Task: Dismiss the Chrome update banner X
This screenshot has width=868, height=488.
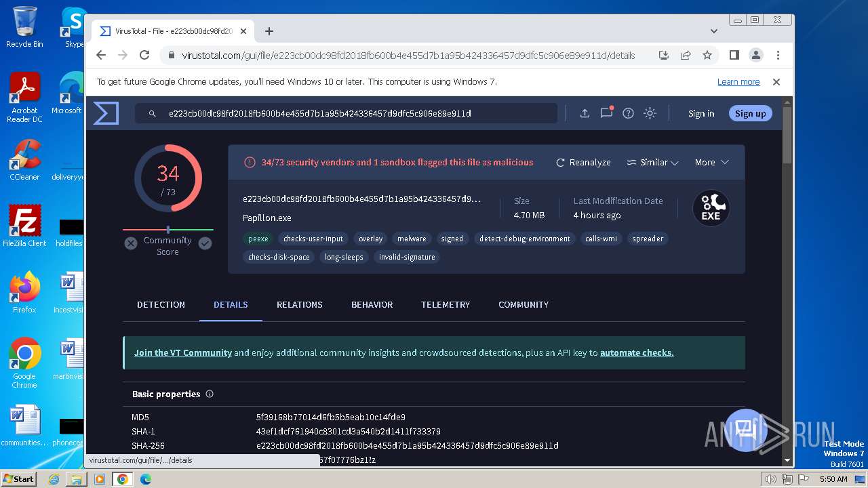Action: [776, 82]
